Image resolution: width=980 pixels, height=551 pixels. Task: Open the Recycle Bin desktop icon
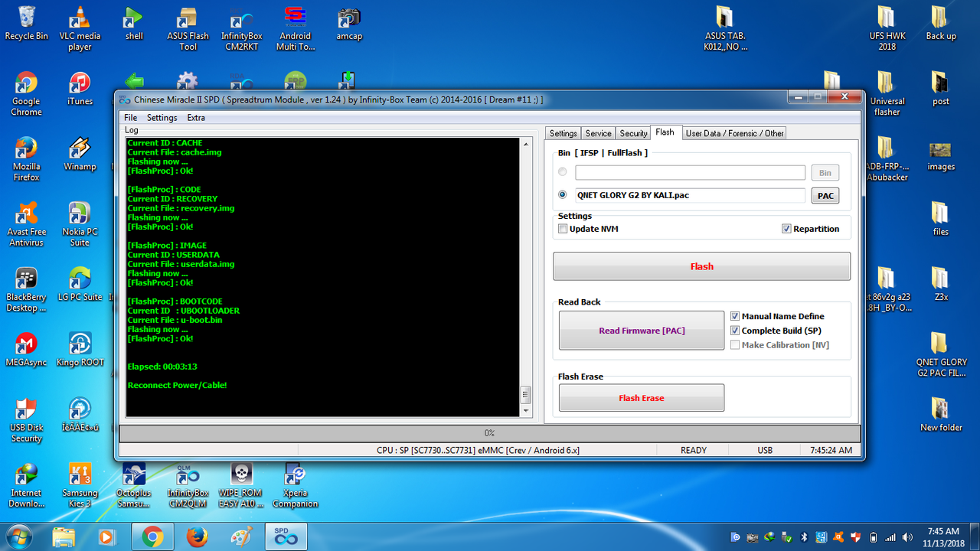click(x=26, y=23)
